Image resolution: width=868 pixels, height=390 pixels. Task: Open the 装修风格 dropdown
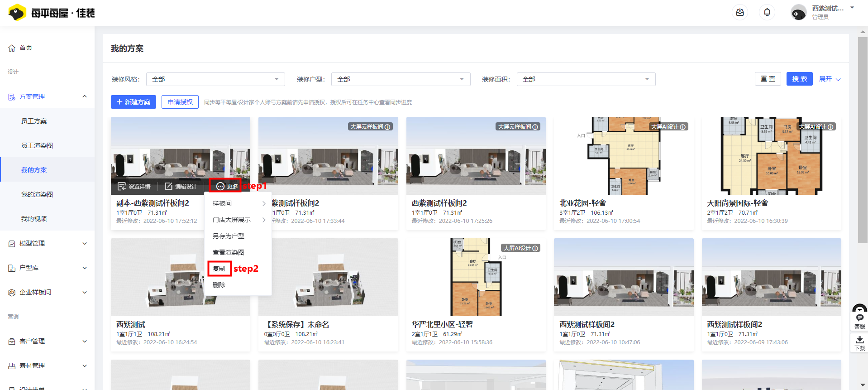pyautogui.click(x=215, y=79)
